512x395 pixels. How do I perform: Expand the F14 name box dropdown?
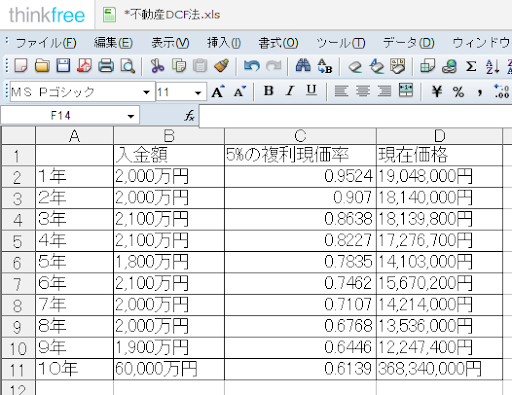[131, 116]
